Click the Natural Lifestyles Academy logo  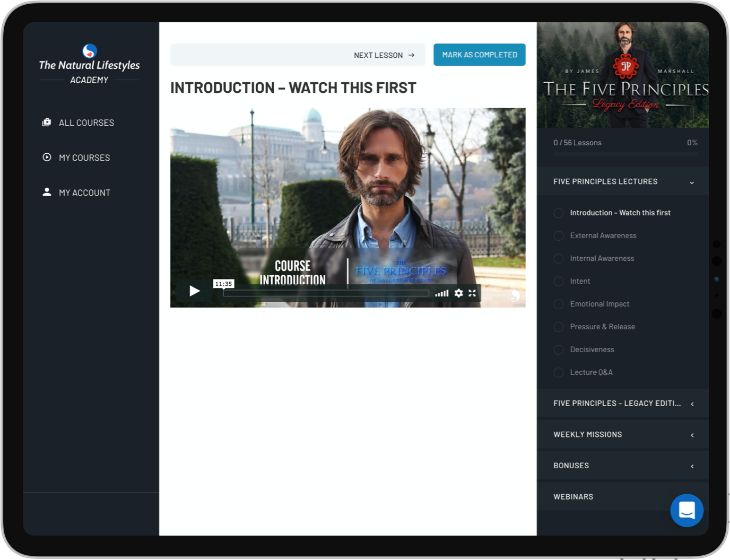click(x=89, y=65)
